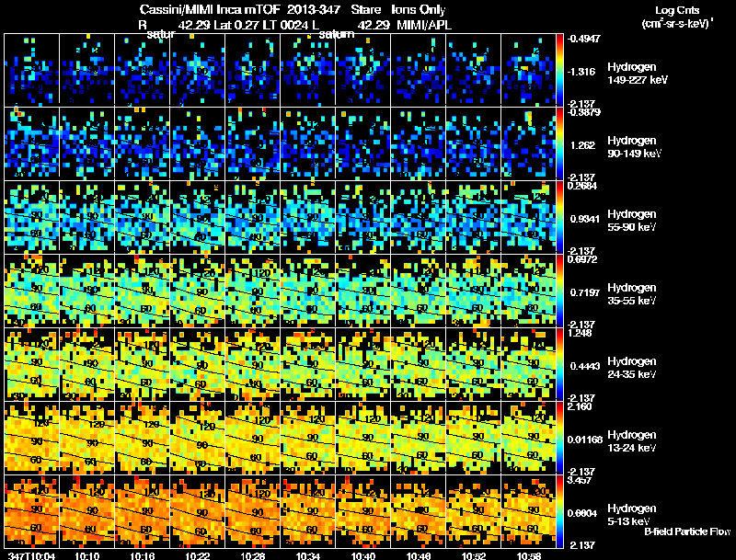Click the Hydrogen 149-227 keV color bar
This screenshot has width=736, height=560.
pos(559,70)
